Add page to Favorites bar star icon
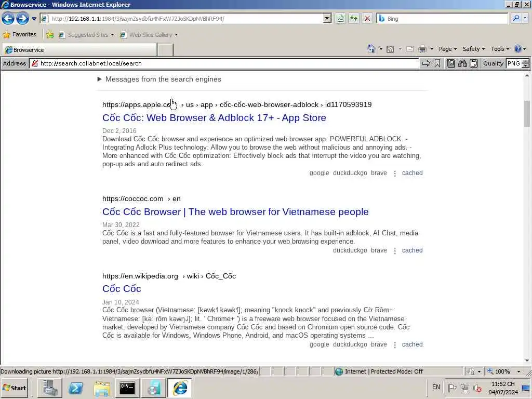The image size is (532, 399). pyautogui.click(x=50, y=35)
